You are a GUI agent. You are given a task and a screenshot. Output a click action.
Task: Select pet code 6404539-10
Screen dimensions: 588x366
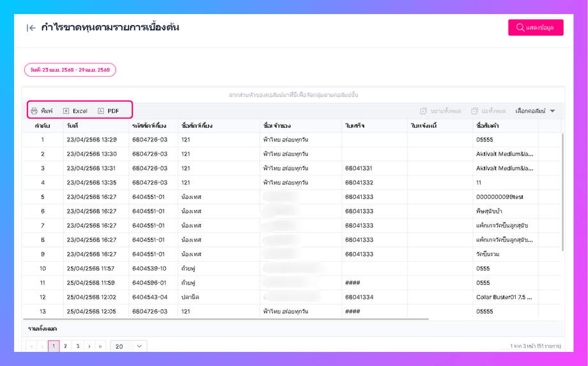pyautogui.click(x=150, y=268)
